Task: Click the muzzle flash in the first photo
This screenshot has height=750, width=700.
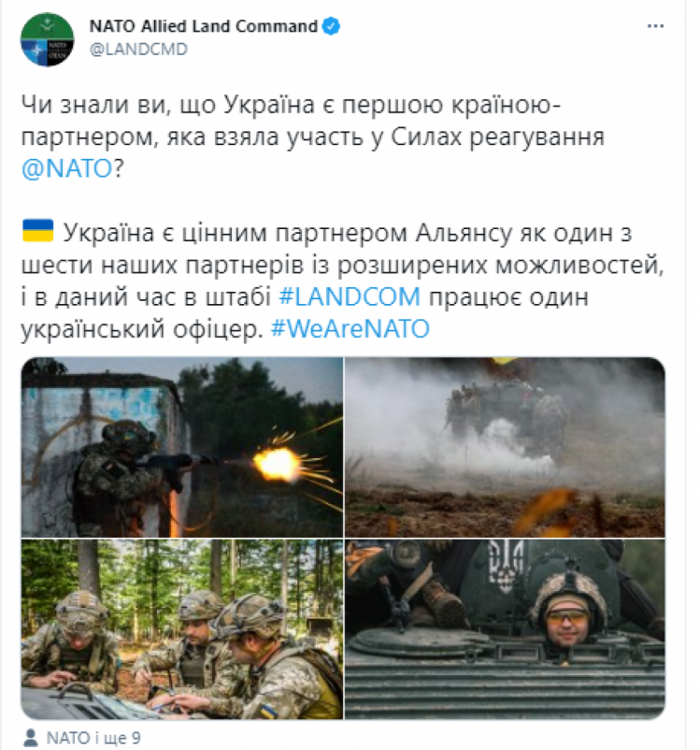Action: 277,464
